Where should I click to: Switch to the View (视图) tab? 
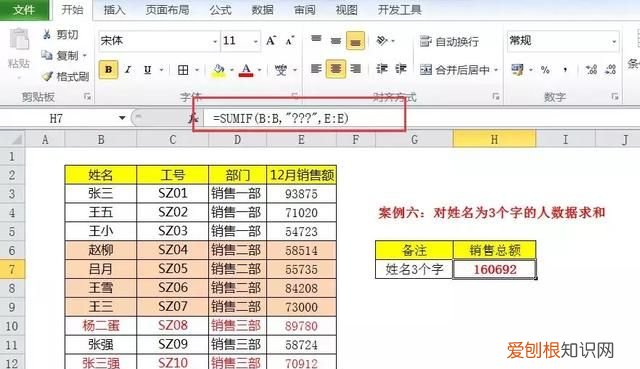pyautogui.click(x=347, y=10)
